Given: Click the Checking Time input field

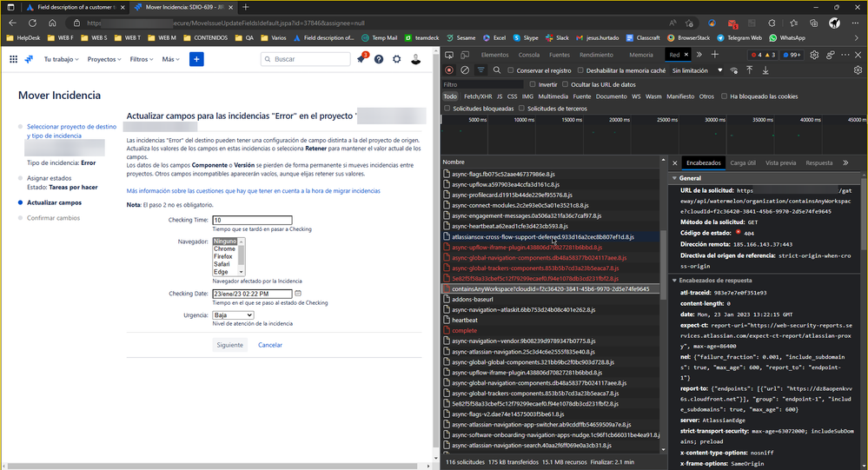Looking at the screenshot, I should coord(252,221).
